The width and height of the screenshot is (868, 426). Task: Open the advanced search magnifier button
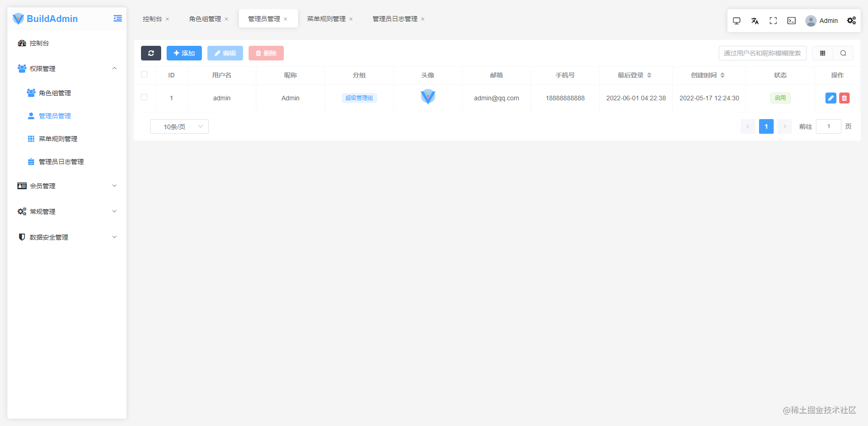point(843,53)
